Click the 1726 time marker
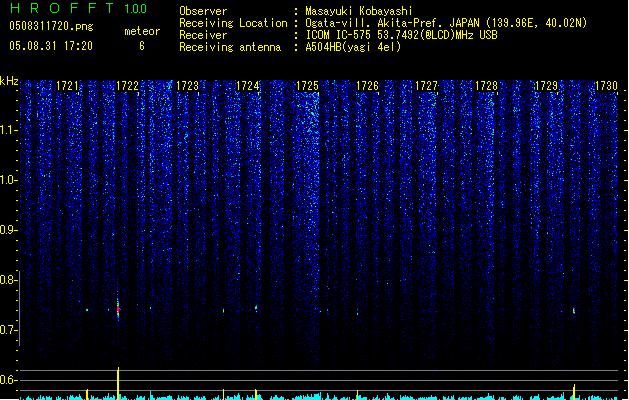This screenshot has height=400, width=629. (367, 86)
